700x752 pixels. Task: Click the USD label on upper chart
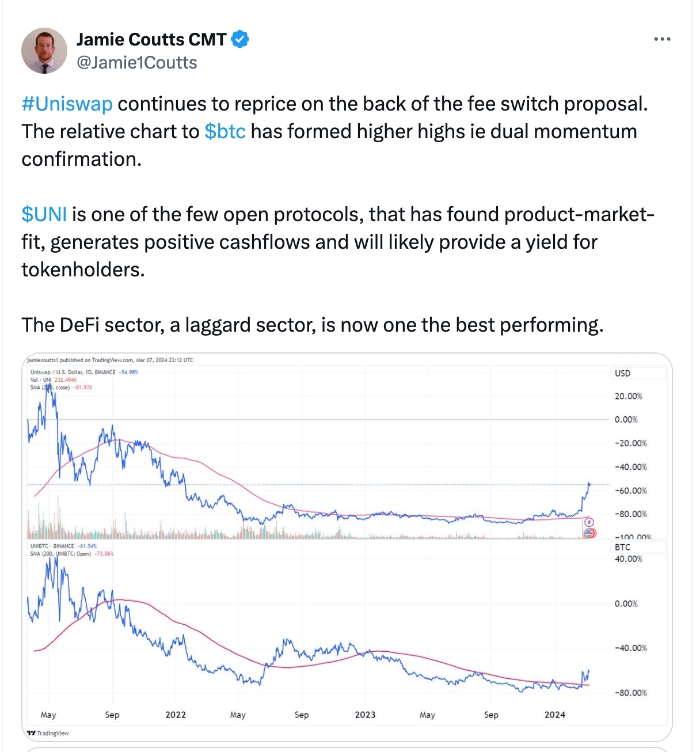pos(622,373)
